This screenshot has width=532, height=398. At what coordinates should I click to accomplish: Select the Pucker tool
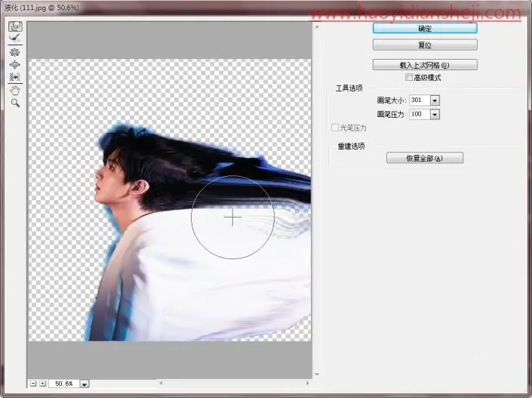[15, 52]
